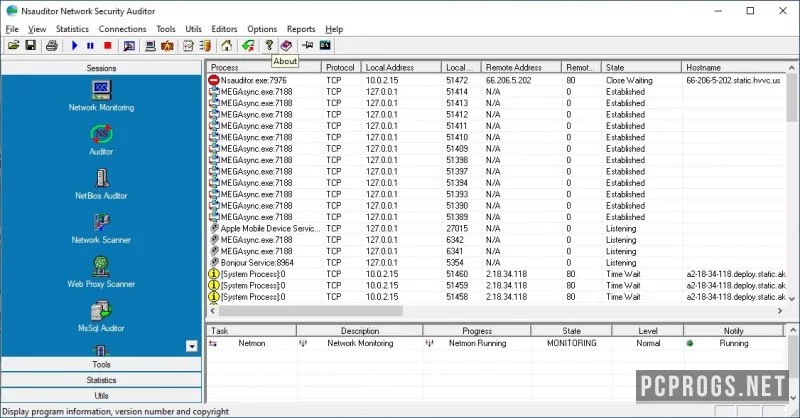
Task: Open the Reports menu
Action: [301, 29]
